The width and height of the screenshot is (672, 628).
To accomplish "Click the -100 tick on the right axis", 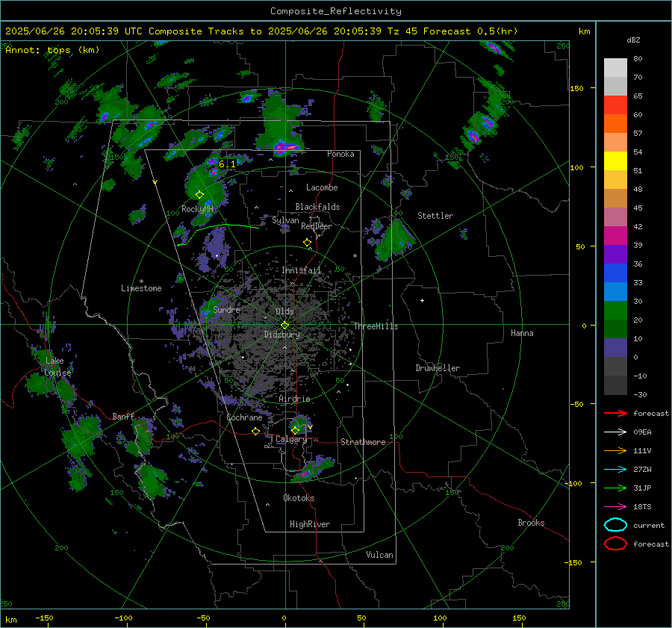I will click(573, 483).
